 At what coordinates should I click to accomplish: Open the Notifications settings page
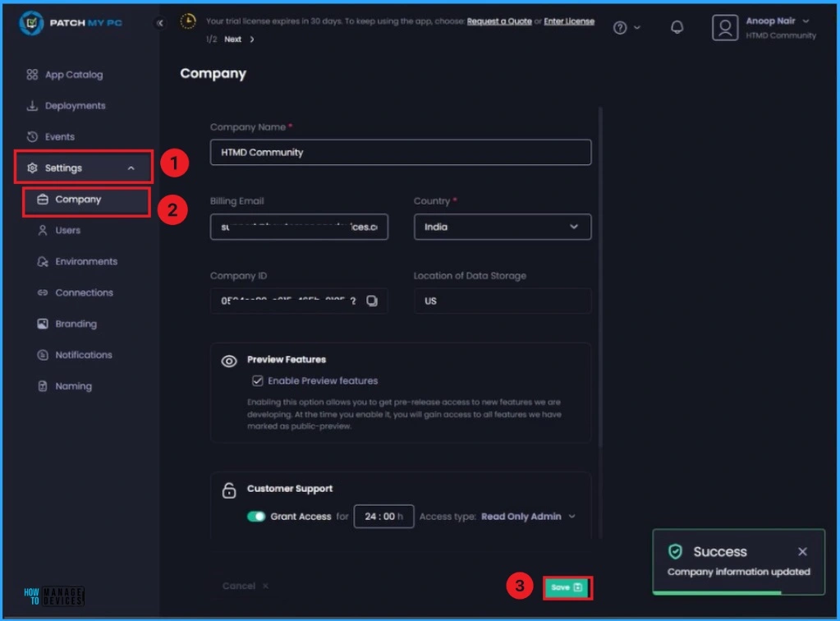pos(84,355)
